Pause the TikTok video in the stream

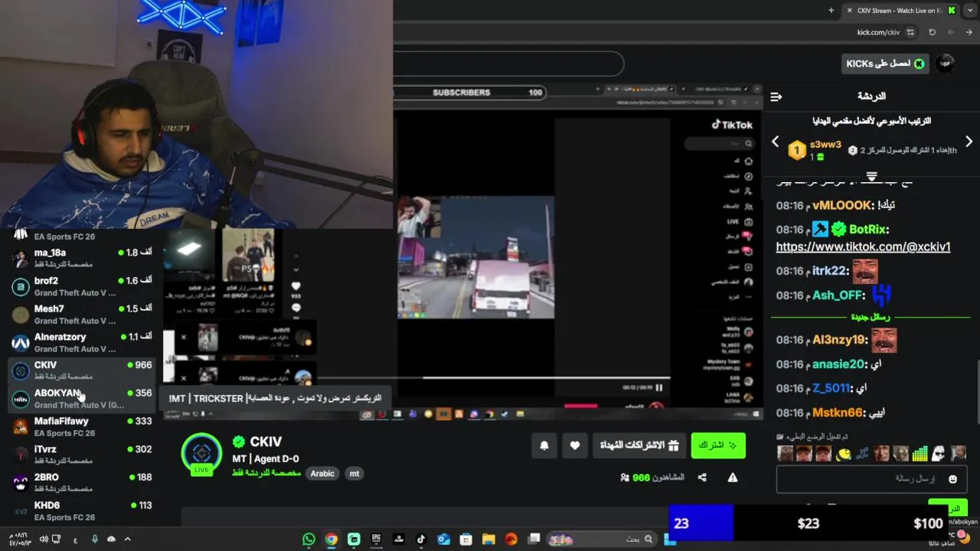click(x=658, y=387)
